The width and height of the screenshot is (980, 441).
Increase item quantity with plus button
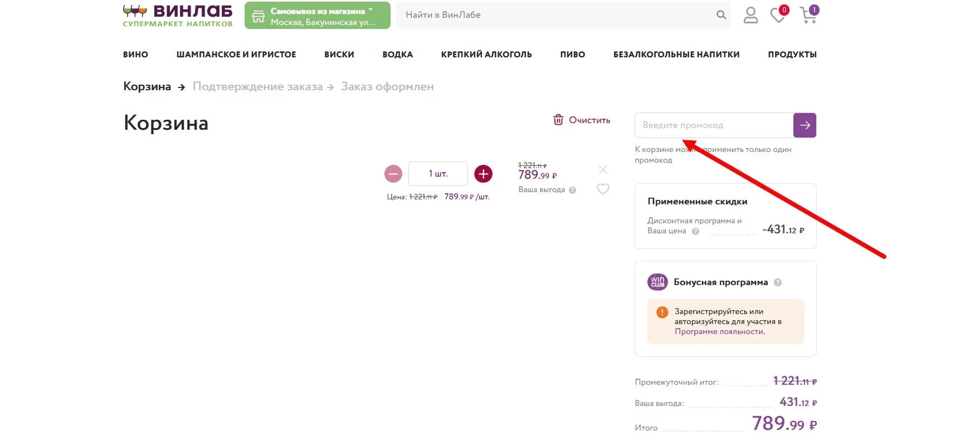pos(483,174)
